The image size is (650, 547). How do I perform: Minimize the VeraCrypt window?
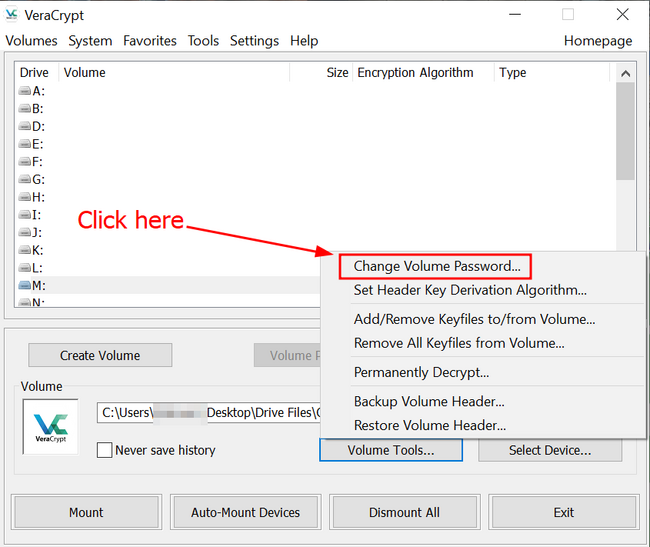tap(515, 15)
